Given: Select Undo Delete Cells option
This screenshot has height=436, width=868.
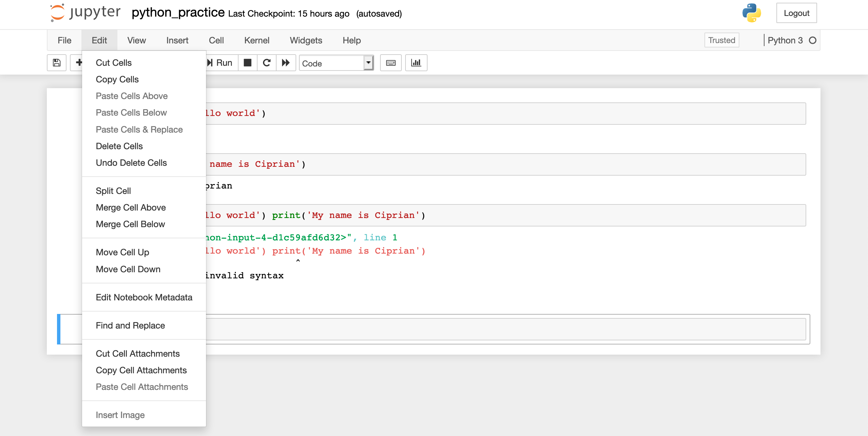Looking at the screenshot, I should coord(131,162).
